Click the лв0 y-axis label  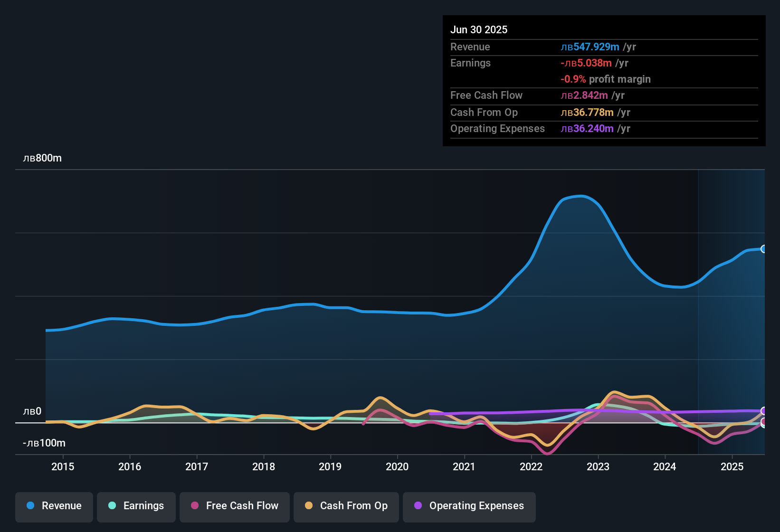[32, 411]
